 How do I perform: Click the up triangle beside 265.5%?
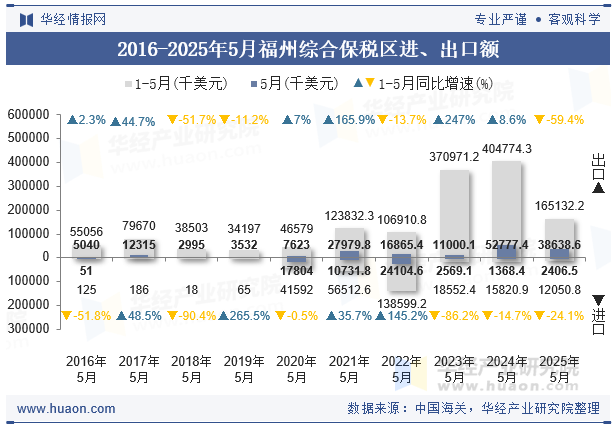[224, 316]
